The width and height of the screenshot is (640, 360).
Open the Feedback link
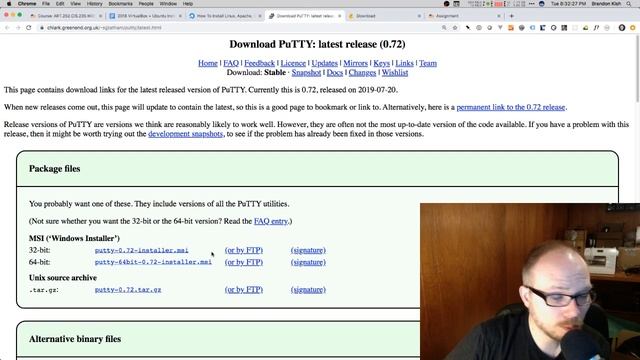[260, 63]
